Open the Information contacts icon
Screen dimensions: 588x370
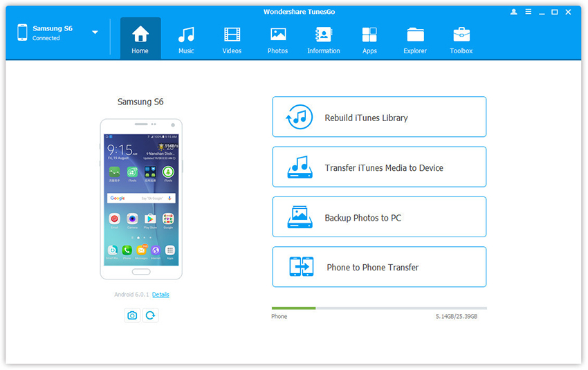(323, 39)
